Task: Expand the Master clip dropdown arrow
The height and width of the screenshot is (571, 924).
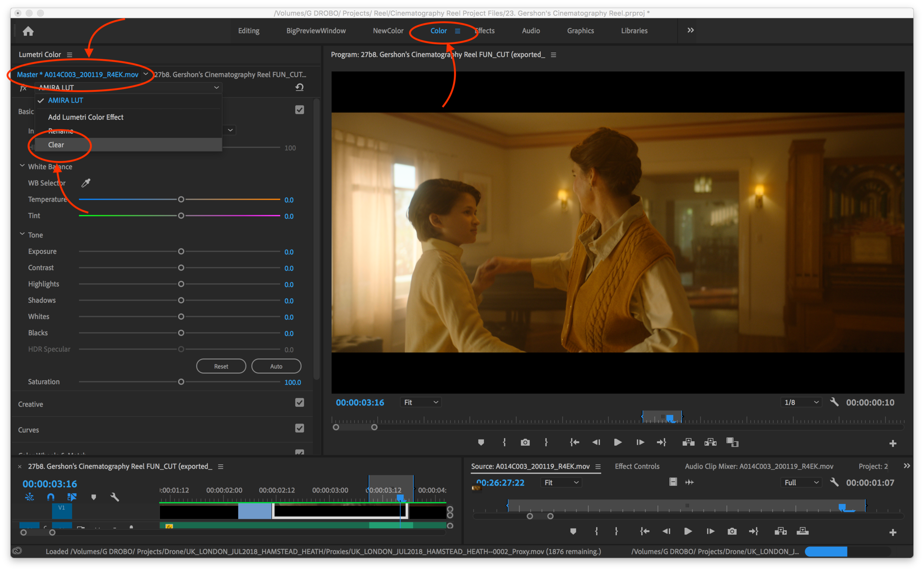Action: (146, 74)
